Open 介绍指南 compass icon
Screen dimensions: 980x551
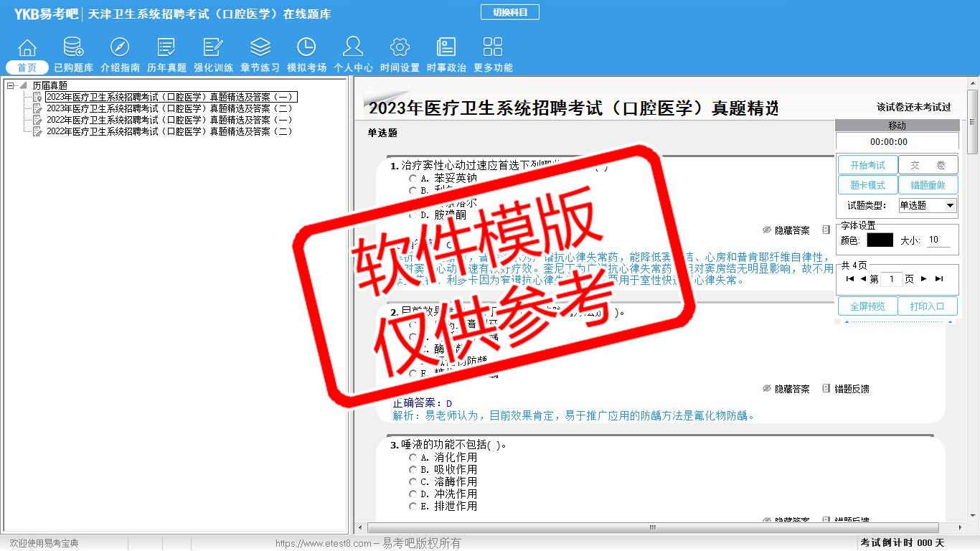[120, 47]
